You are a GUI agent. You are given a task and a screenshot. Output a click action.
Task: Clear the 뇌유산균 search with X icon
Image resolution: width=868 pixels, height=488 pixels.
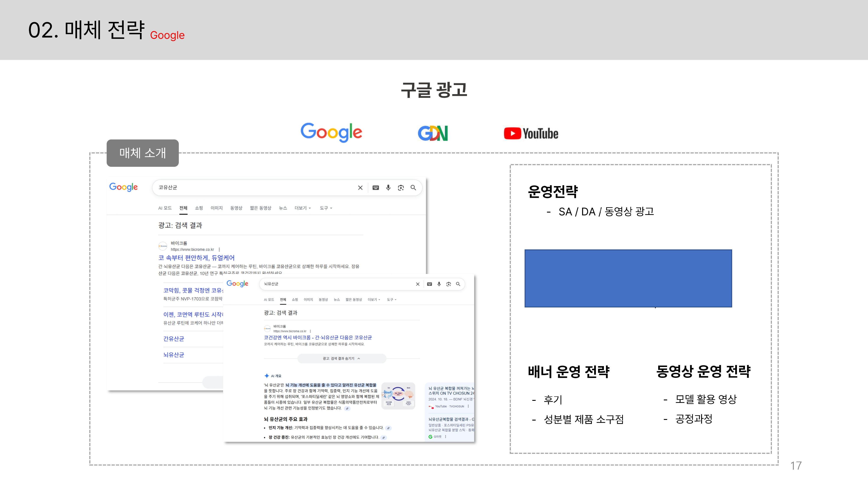[418, 284]
